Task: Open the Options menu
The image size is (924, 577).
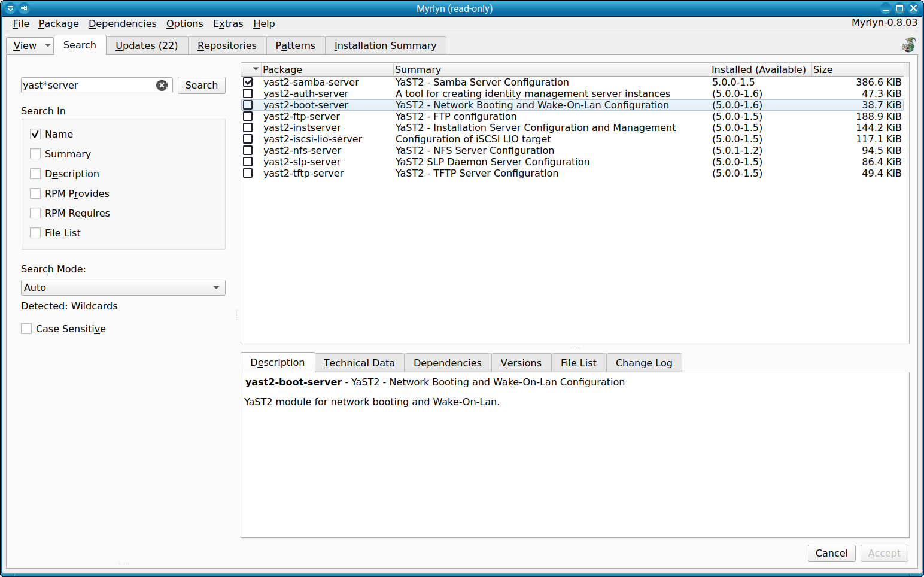Action: point(185,23)
